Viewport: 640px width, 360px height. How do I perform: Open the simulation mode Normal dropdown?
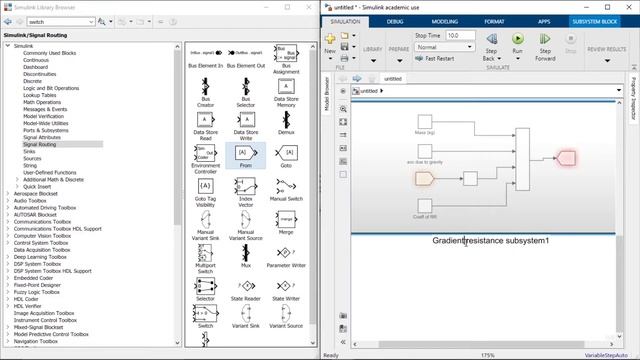pos(444,47)
